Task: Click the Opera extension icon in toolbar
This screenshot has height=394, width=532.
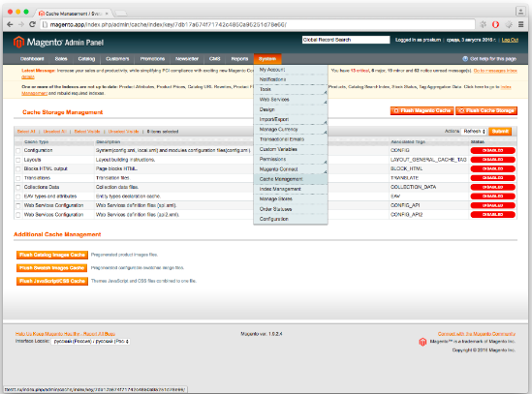Action: [496, 24]
